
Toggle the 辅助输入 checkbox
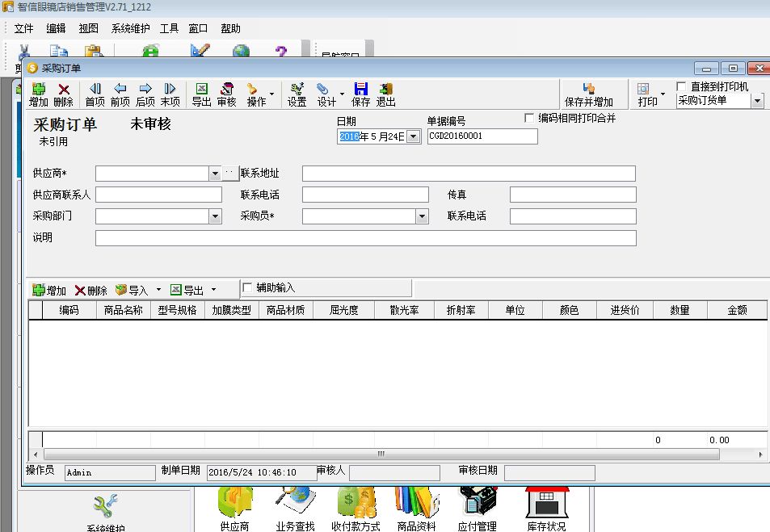(247, 287)
